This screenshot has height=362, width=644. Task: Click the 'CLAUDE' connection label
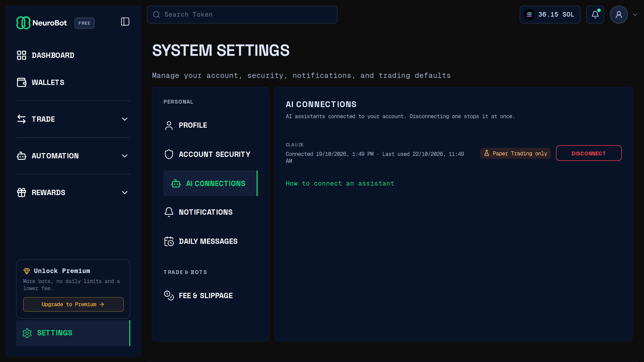pos(295,145)
